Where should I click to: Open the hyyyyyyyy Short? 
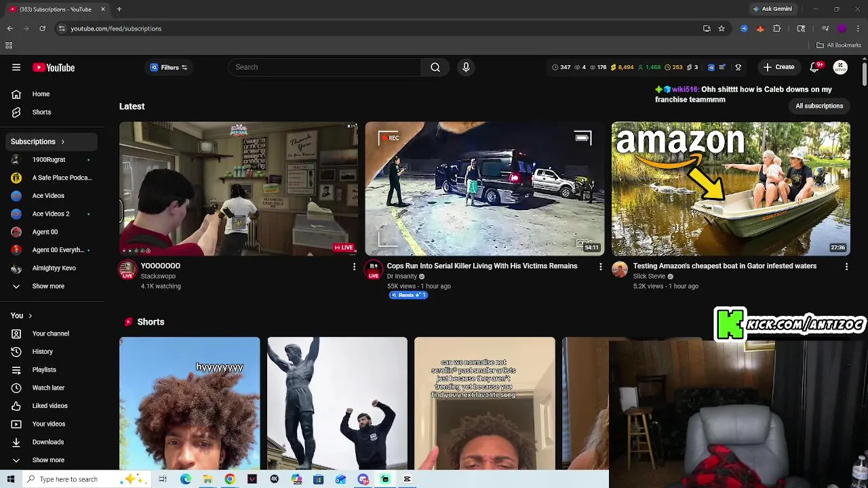pyautogui.click(x=189, y=403)
